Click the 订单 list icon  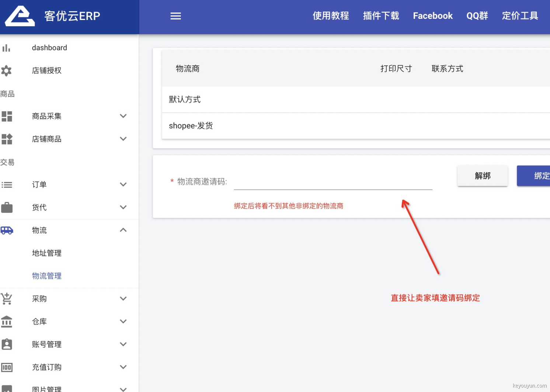coord(7,185)
